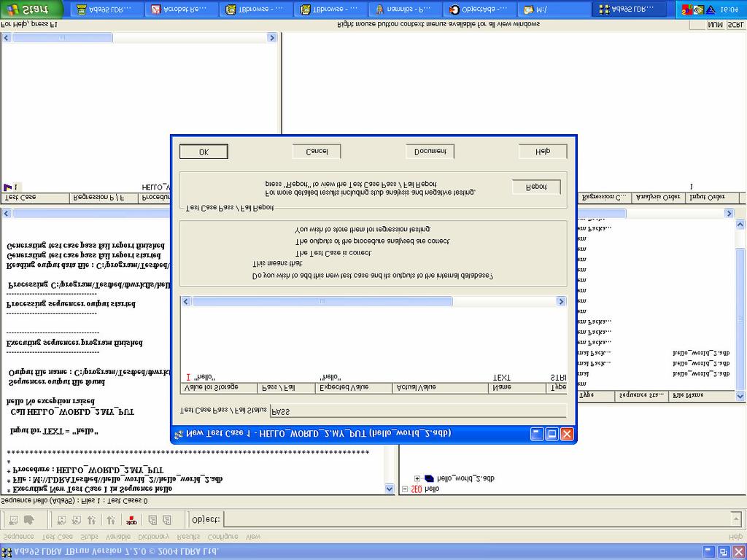This screenshot has height=560, width=747.
Task: Collapse the SEQ hello tree node
Action: click(405, 489)
